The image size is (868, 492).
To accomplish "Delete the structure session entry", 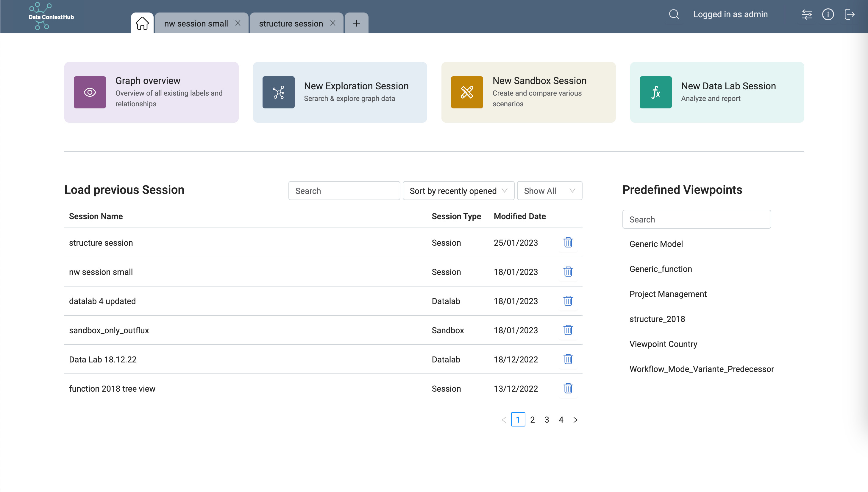I will pos(568,242).
